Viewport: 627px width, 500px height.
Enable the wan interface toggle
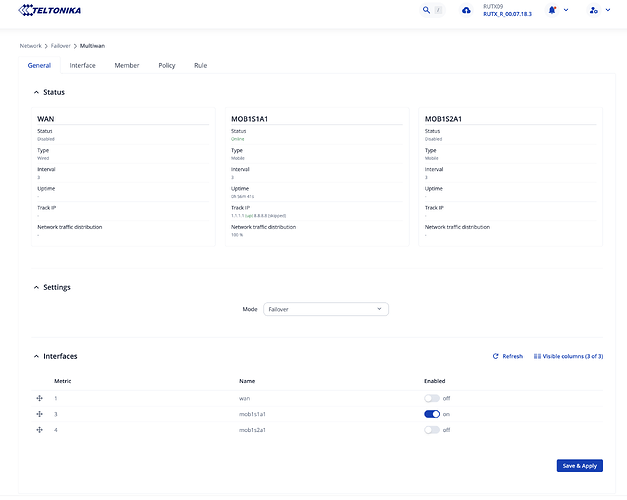(432, 398)
